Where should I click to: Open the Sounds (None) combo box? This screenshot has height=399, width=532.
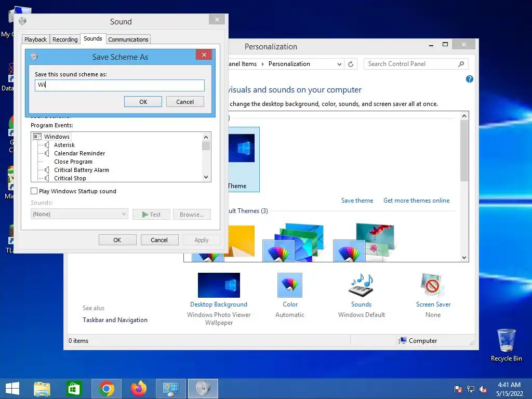tap(79, 214)
